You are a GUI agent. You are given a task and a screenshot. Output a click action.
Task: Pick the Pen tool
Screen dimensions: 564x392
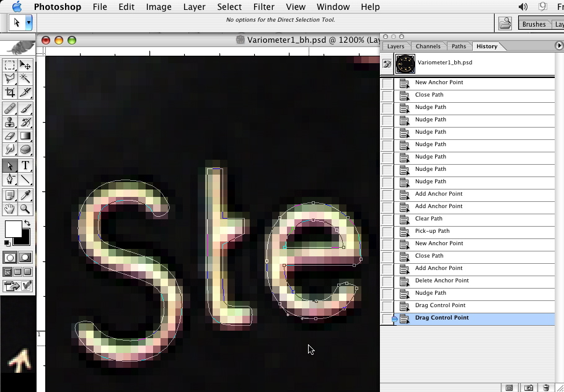tap(10, 180)
